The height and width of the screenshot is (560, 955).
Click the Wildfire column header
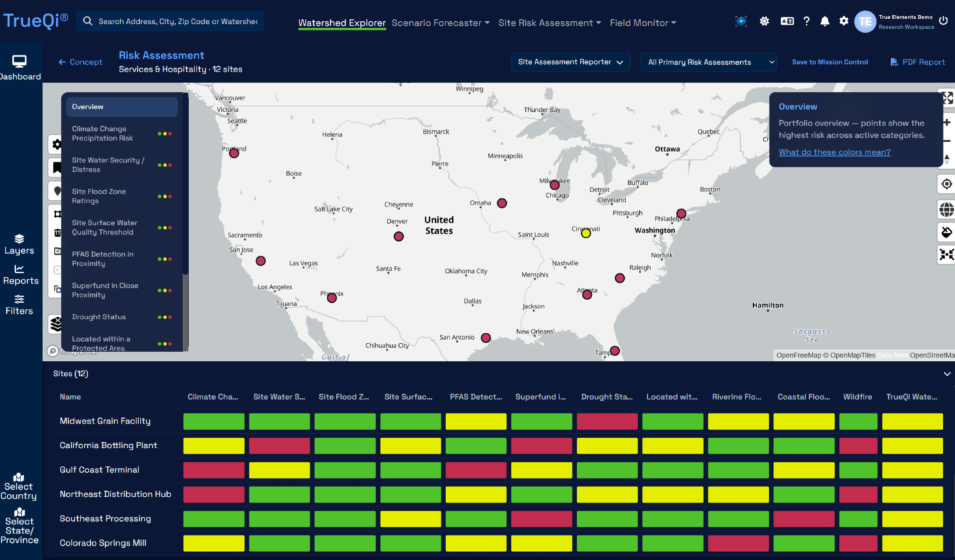point(857,397)
